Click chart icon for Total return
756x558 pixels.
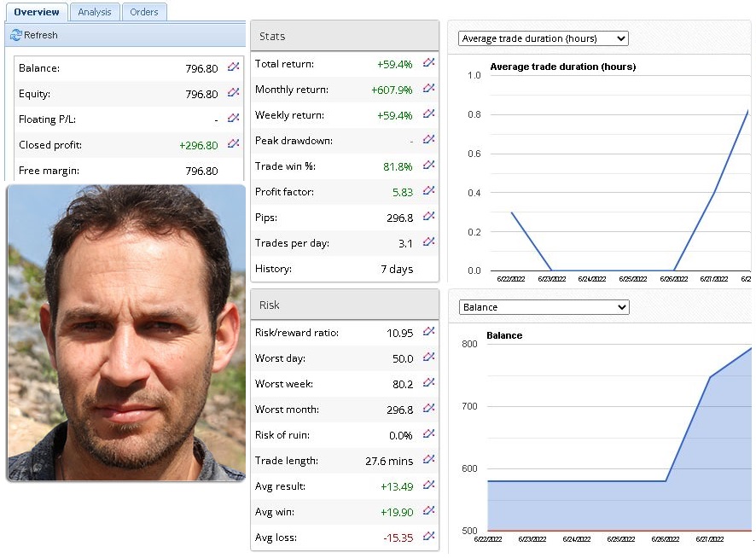(x=428, y=62)
